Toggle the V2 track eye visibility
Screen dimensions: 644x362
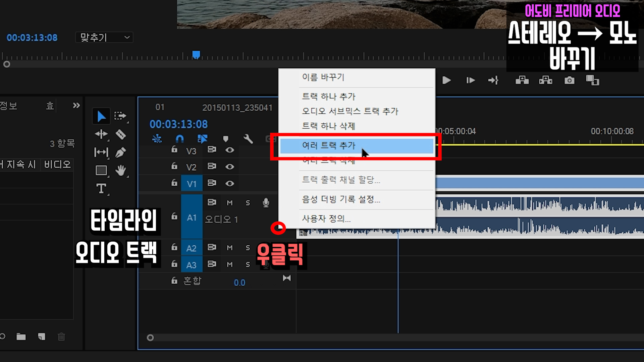[x=230, y=167]
